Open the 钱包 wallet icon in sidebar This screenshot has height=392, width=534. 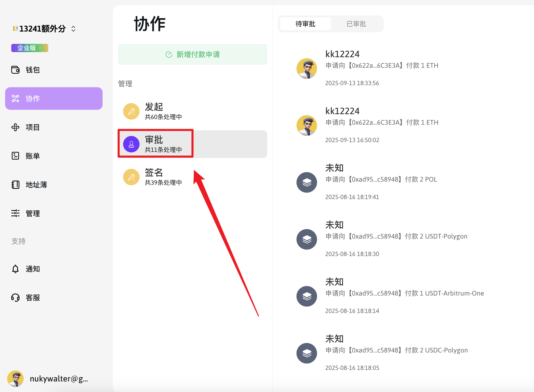[x=15, y=70]
